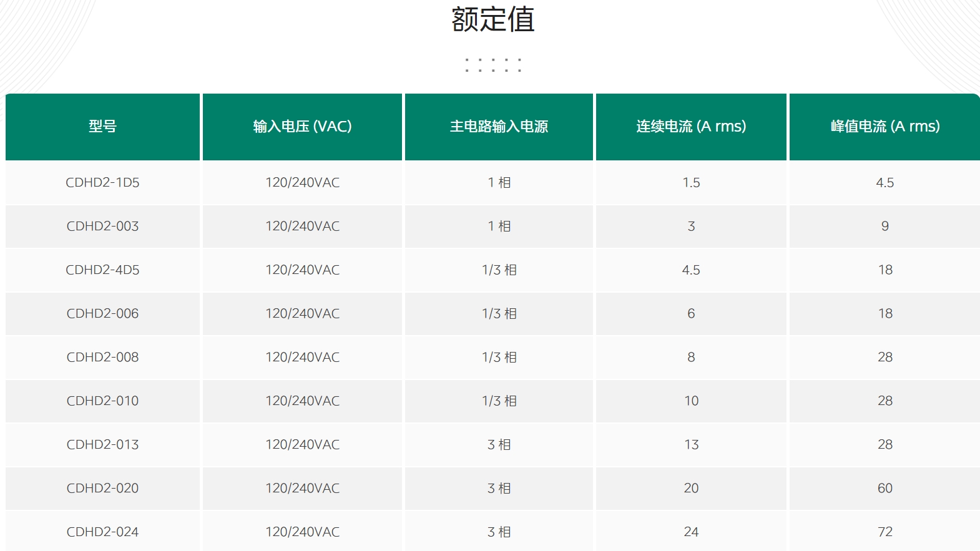
Task: Click peak current 72 for CDHD2-024
Action: (885, 532)
